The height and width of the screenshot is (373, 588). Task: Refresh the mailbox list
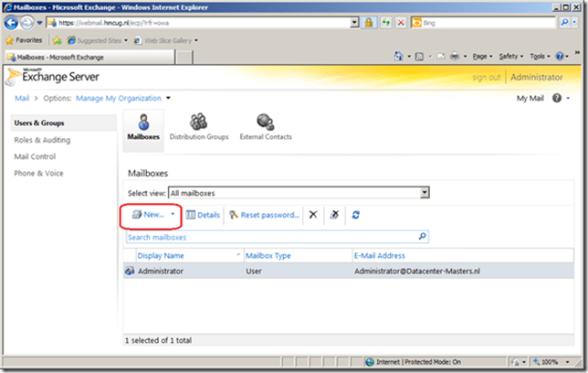point(355,215)
